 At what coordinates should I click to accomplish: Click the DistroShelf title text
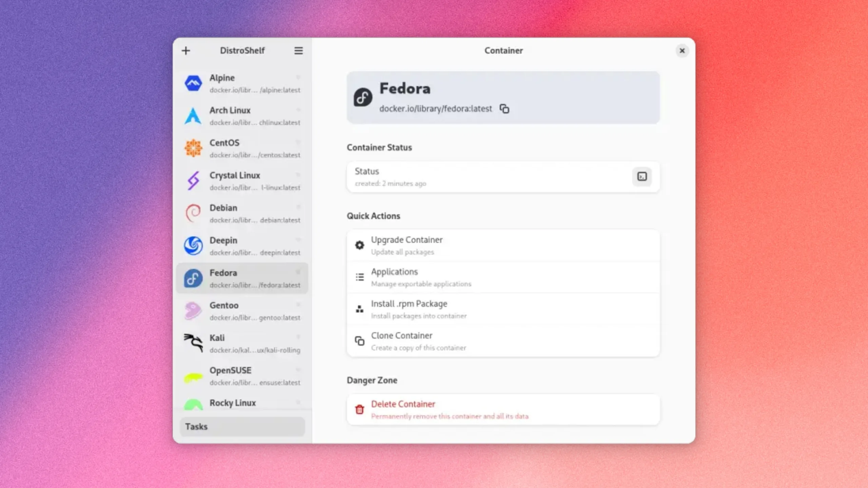[x=242, y=51]
